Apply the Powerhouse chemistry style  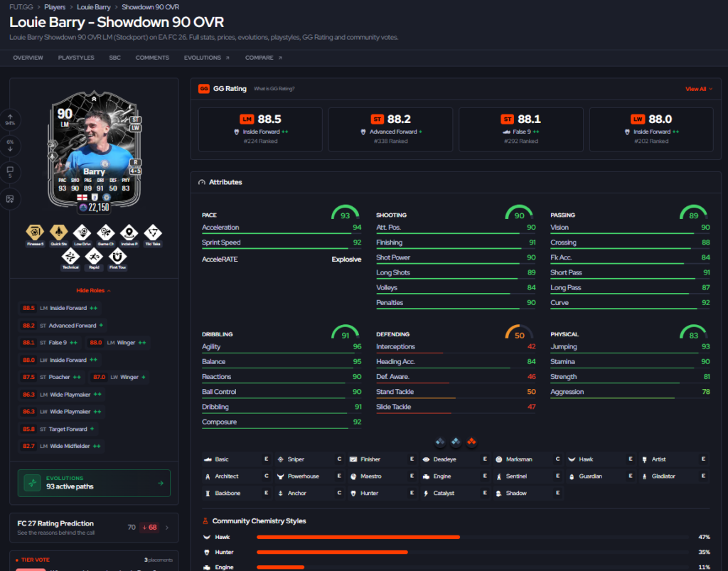pos(310,476)
